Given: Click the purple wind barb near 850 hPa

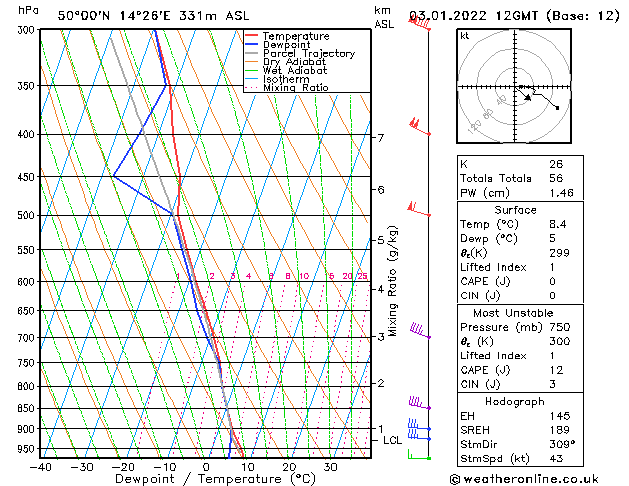Looking at the screenshot, I should [418, 403].
